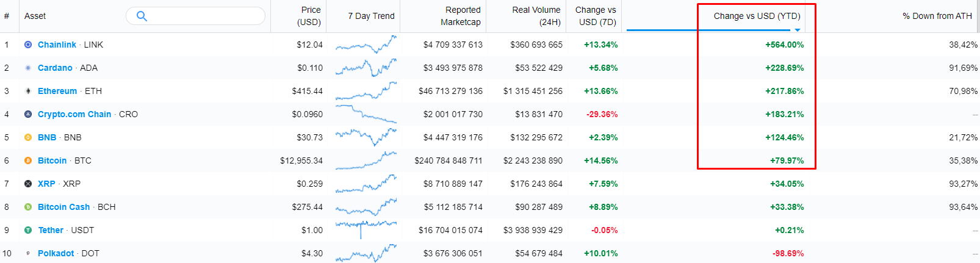The image size is (980, 263).
Task: Click the Tether coin icon
Action: tap(28, 230)
